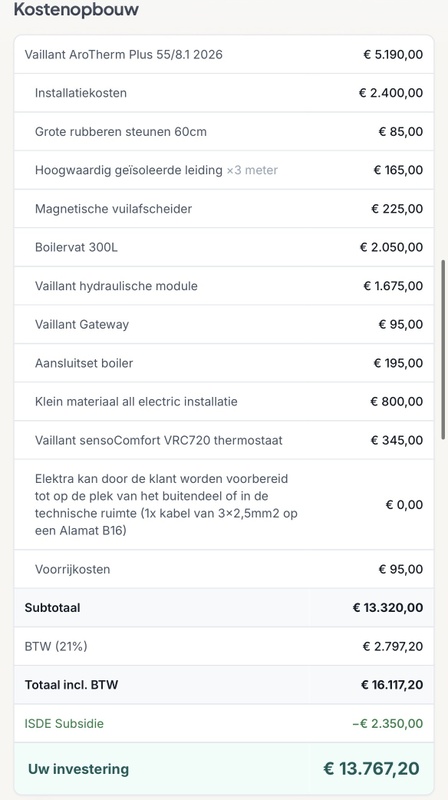Click the Elektra voorbereiding description text

[x=166, y=505]
